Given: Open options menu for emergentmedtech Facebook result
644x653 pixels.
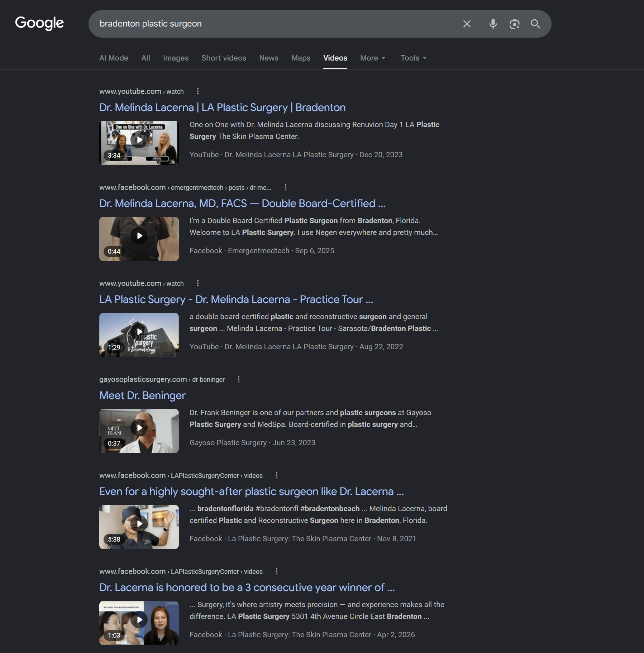Looking at the screenshot, I should click(286, 187).
